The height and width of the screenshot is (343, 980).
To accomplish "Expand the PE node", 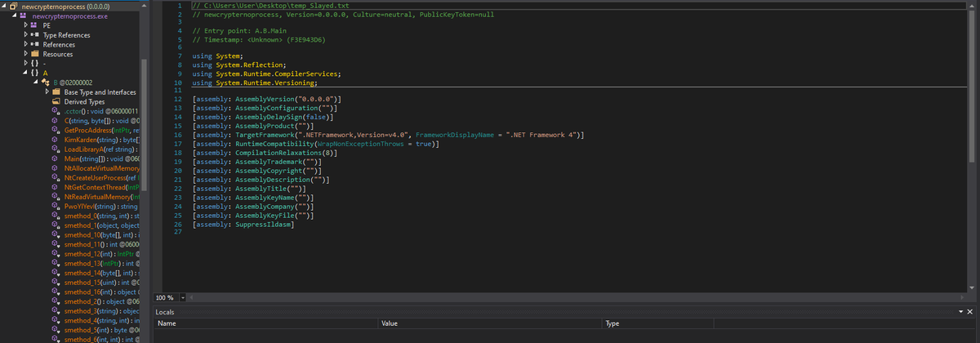I will (24, 25).
